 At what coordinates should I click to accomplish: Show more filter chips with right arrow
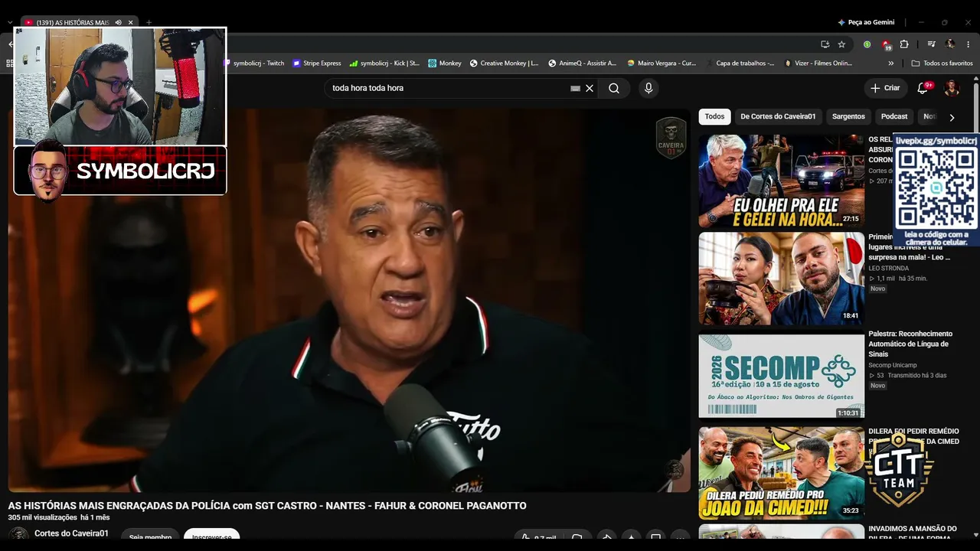click(952, 117)
